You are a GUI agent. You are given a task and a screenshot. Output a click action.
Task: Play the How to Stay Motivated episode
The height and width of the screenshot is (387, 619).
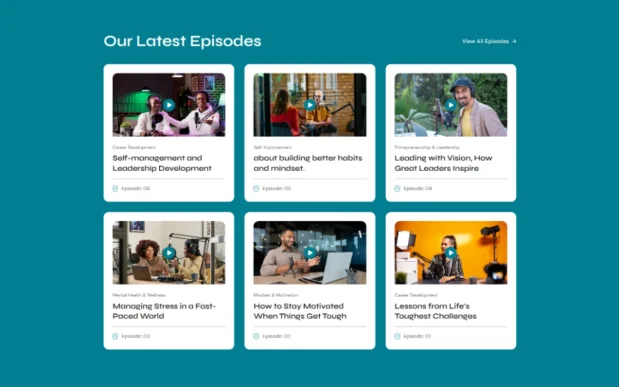310,253
